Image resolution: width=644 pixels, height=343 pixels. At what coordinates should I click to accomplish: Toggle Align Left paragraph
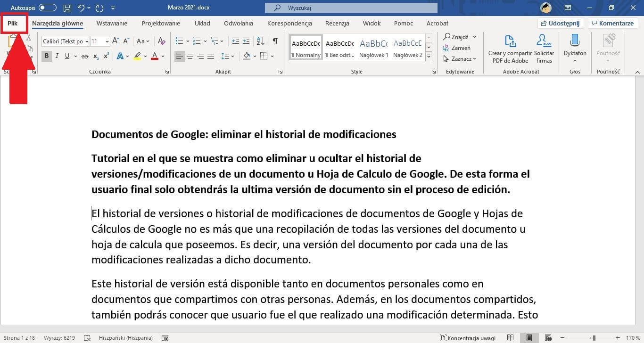[x=180, y=56]
